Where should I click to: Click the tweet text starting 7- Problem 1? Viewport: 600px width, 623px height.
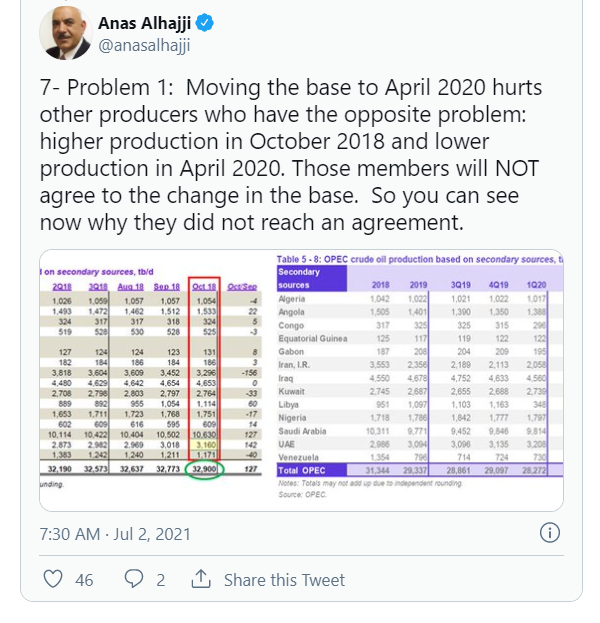[290, 155]
